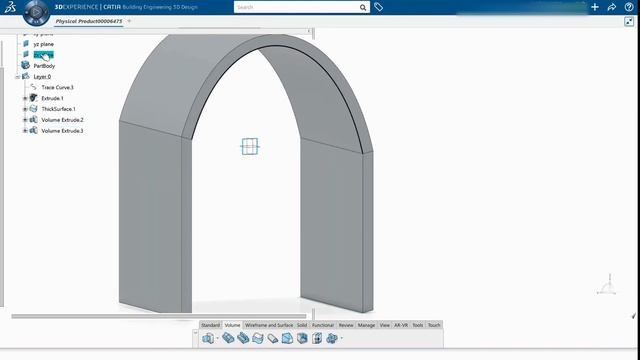The image size is (640, 360).
Task: Click the plus add icon in top bar
Action: point(595,7)
